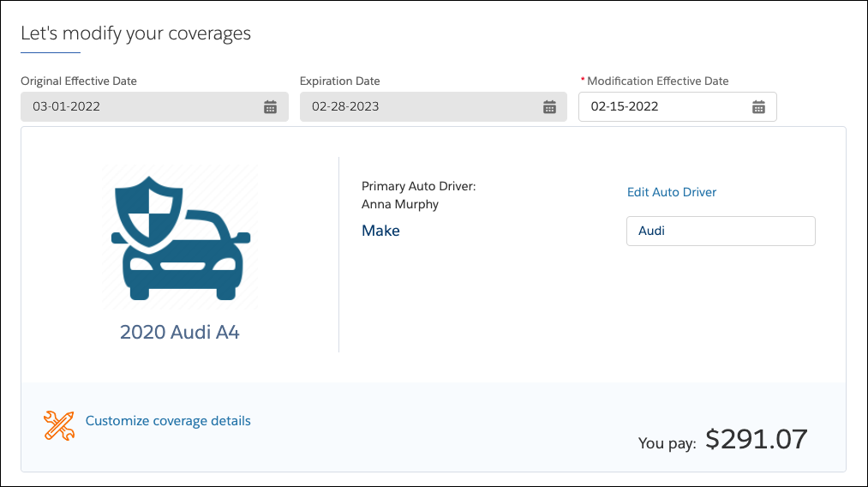Click the $291.07 payment amount
The height and width of the screenshot is (487, 868).
(x=756, y=439)
